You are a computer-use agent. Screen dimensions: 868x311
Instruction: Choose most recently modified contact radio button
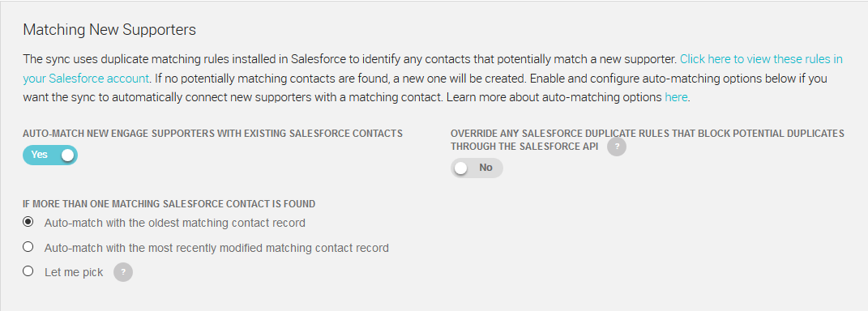pos(28,246)
